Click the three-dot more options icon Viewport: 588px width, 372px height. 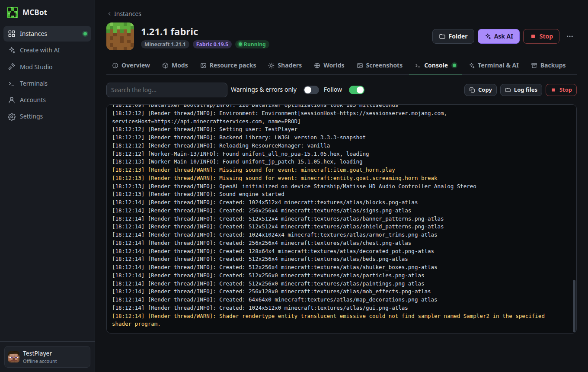pos(570,36)
